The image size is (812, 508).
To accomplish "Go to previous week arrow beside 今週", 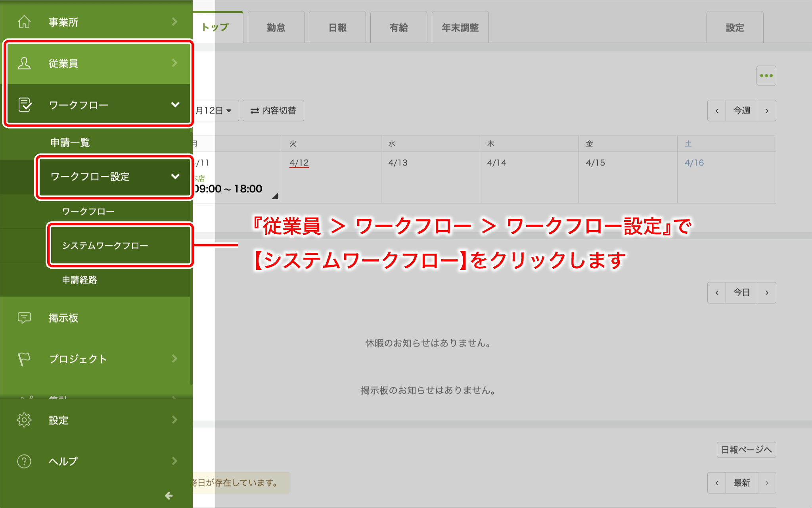I will [x=717, y=111].
